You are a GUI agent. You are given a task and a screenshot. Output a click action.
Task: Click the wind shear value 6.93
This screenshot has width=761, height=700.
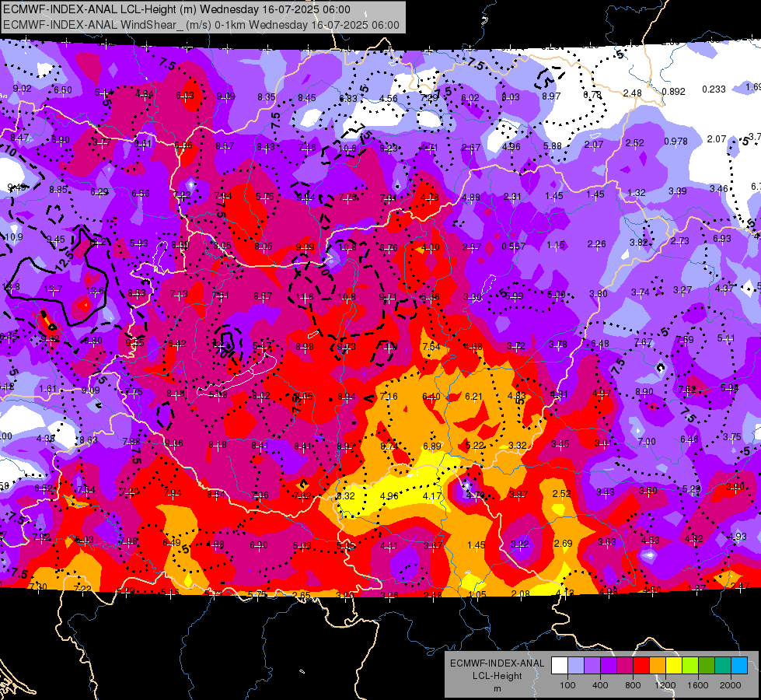(721, 239)
